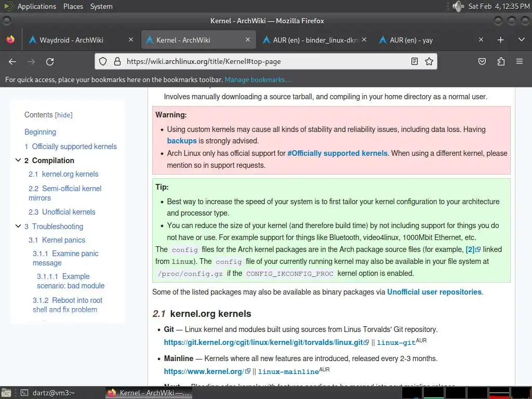Viewport: 532px width, 399px height.
Task: Select Compilation in contents
Action: [x=49, y=161]
